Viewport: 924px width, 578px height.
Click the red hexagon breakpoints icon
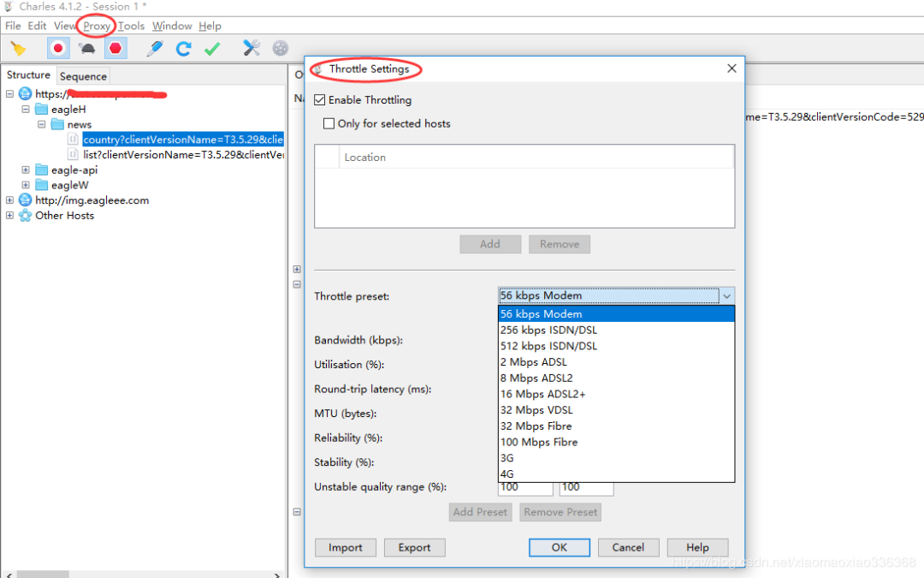click(115, 48)
